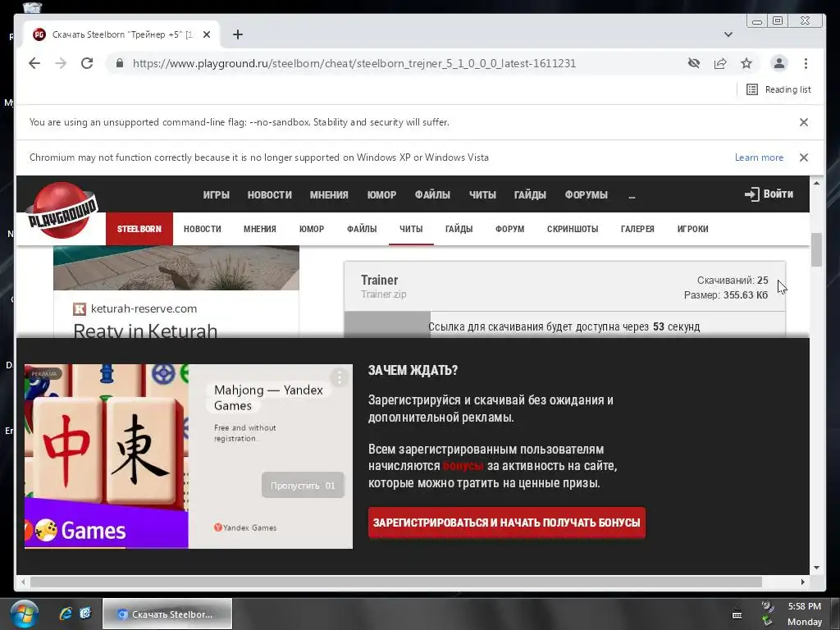Click the Learn more link

coord(759,157)
